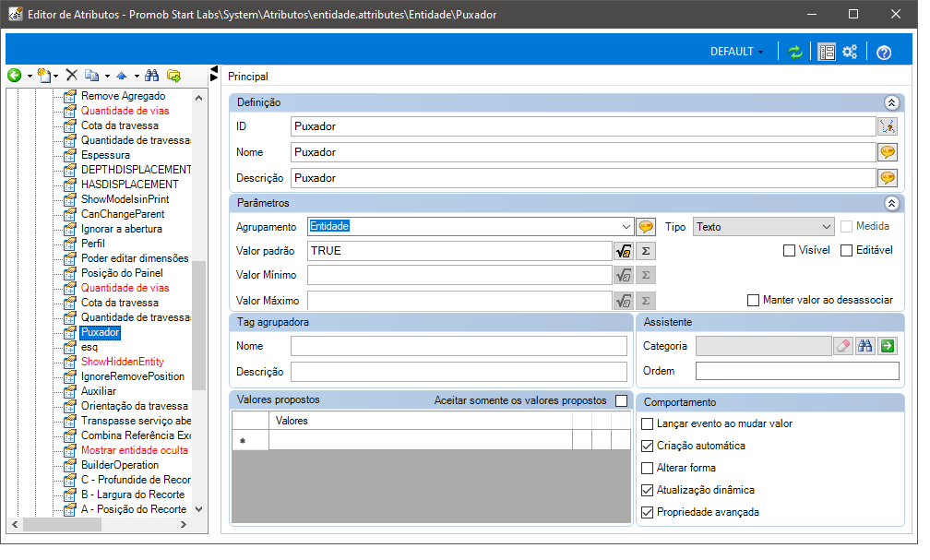Screen dimensions: 930x560
Task: Collapse the Definição section
Action: (891, 102)
